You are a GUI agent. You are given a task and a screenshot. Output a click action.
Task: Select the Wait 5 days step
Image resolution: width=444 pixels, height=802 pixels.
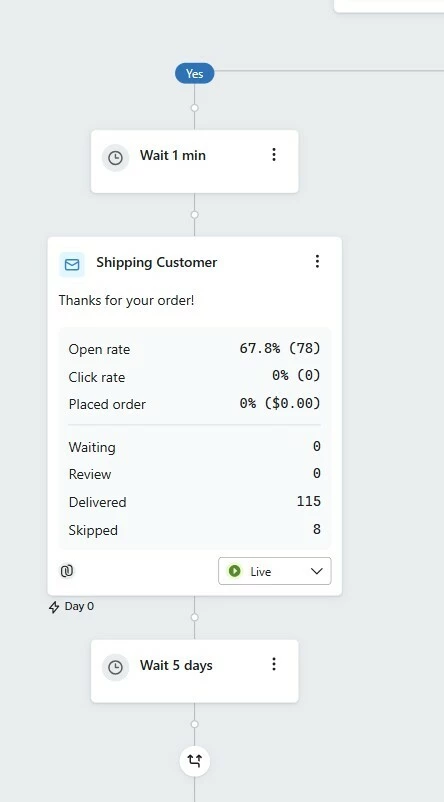point(194,671)
